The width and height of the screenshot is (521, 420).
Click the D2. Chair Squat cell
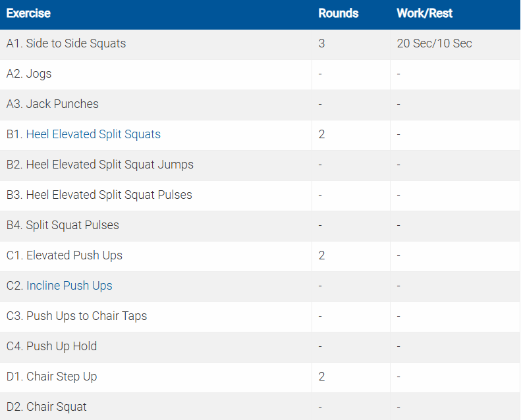click(x=47, y=407)
